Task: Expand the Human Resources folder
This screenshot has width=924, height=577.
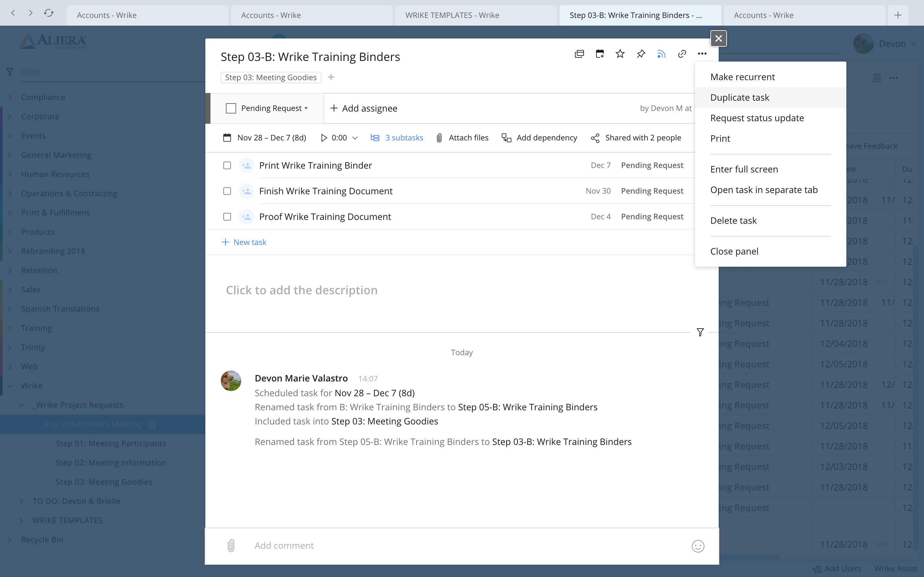Action: [10, 174]
